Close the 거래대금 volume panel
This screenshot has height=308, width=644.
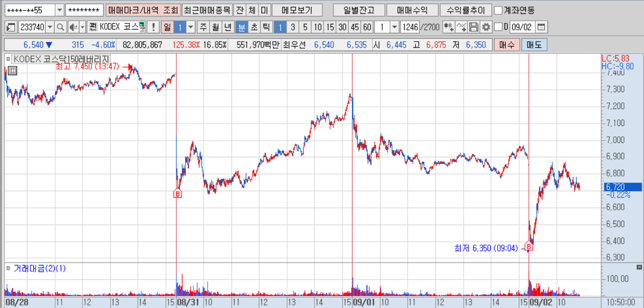639,267
